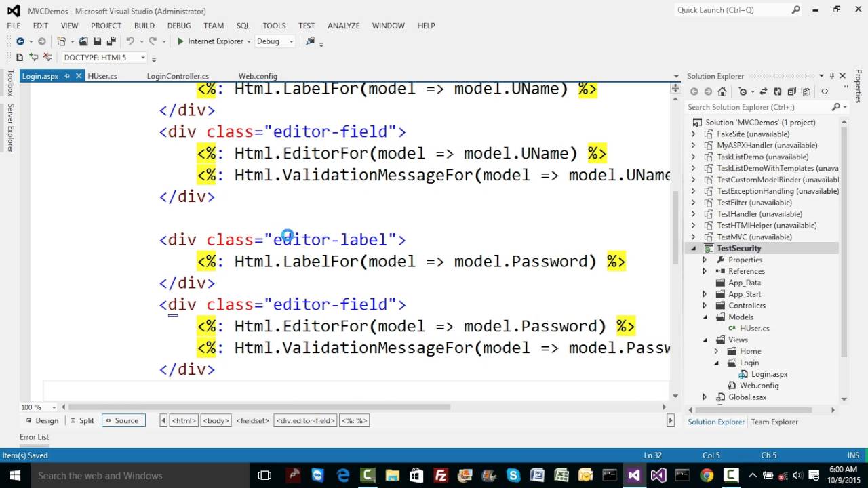
Task: Open the browser selection dropdown arrow
Action: 249,41
